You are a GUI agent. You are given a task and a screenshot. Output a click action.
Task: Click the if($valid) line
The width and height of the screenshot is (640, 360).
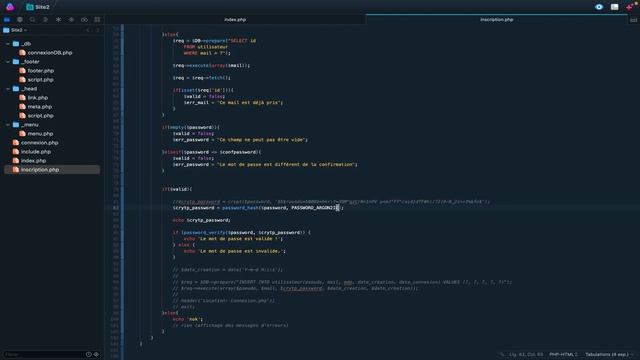[x=177, y=189]
